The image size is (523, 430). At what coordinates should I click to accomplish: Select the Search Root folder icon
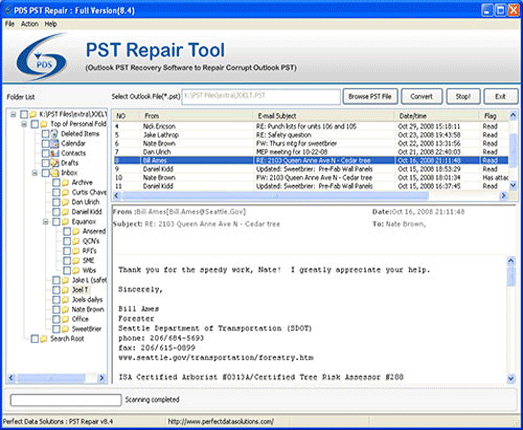pos(44,339)
